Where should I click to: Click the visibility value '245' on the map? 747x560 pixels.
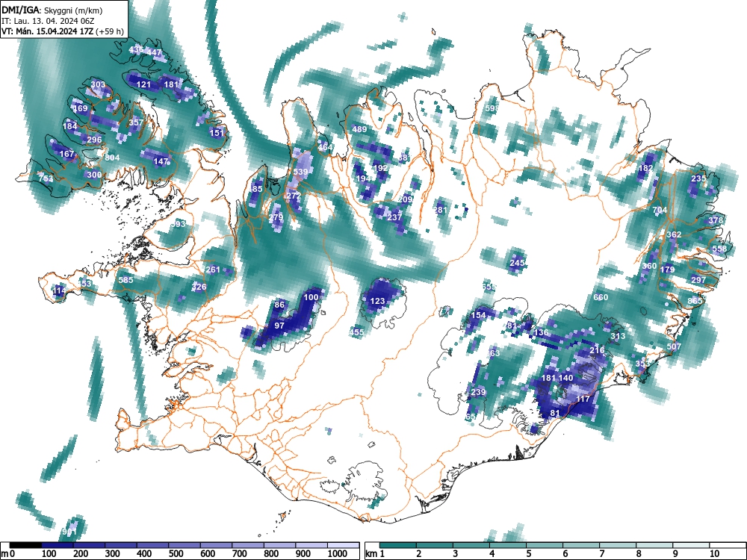(x=518, y=263)
